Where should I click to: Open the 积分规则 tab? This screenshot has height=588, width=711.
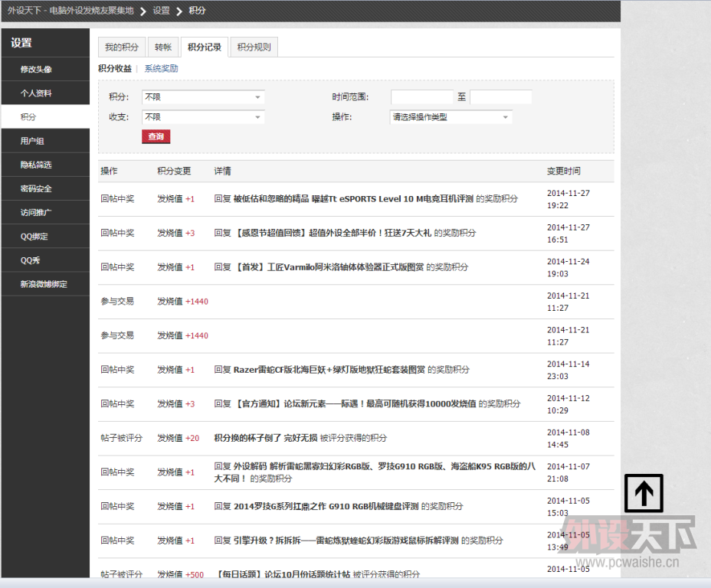click(253, 47)
